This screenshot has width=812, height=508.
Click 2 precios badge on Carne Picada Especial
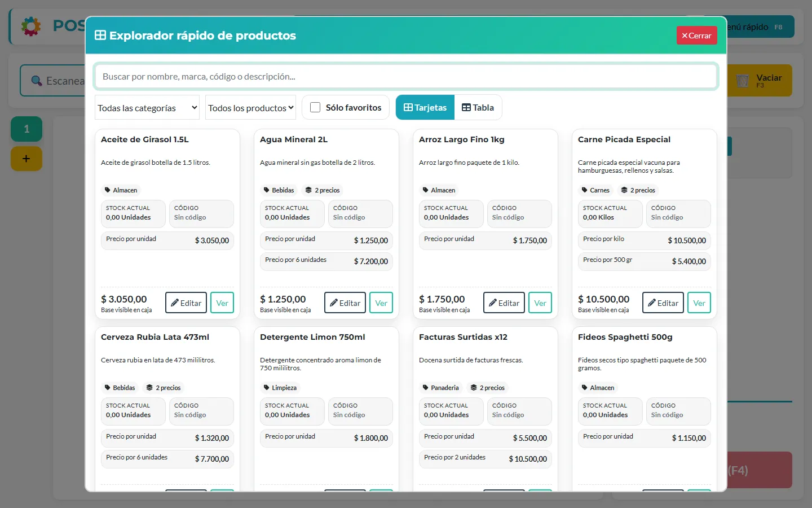(x=638, y=190)
